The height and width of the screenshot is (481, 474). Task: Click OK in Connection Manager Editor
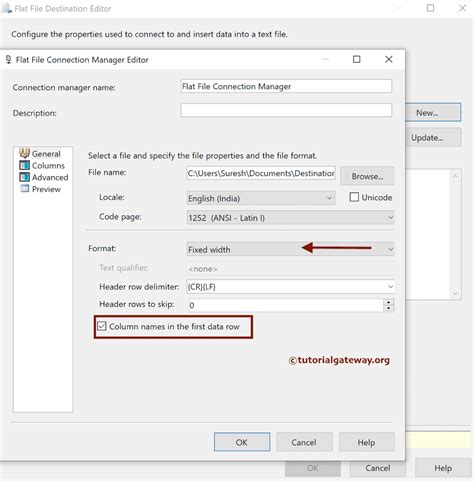pos(242,442)
